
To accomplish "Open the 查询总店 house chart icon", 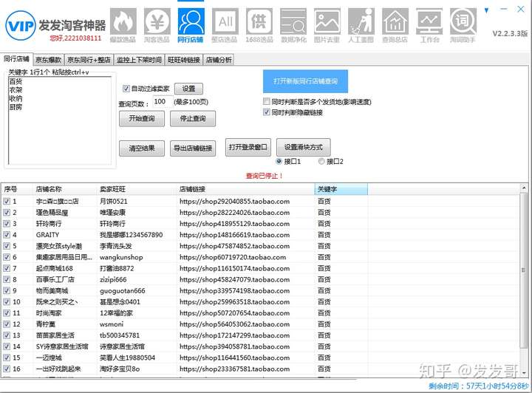I will pos(395,21).
